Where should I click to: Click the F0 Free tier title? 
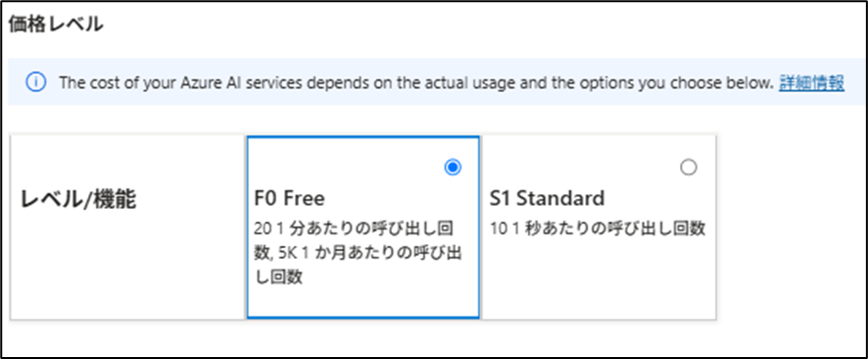click(289, 198)
